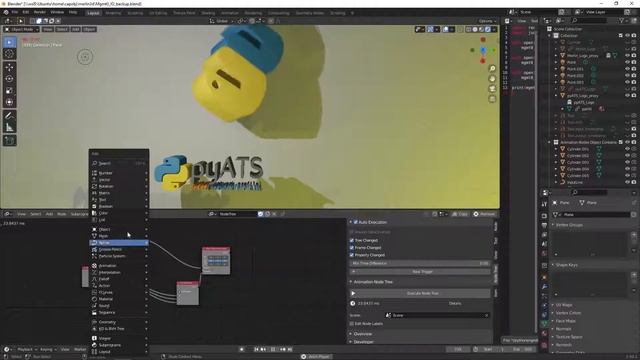The width and height of the screenshot is (640, 360).
Task: Select the 3D Cursor tool
Action: pos(10,54)
